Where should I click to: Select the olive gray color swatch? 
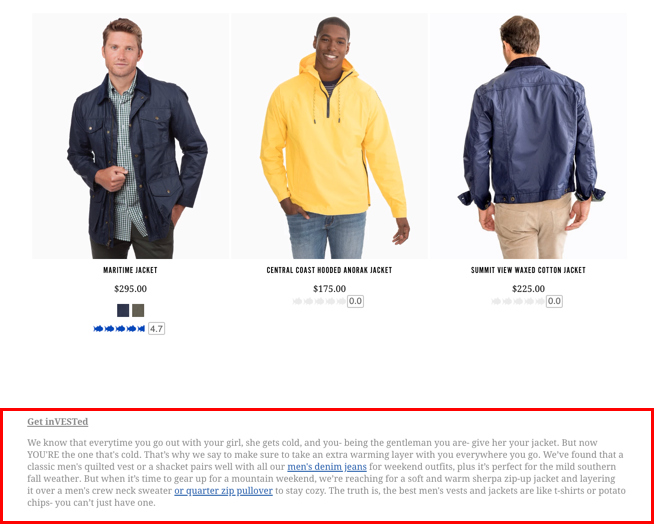coord(138,310)
